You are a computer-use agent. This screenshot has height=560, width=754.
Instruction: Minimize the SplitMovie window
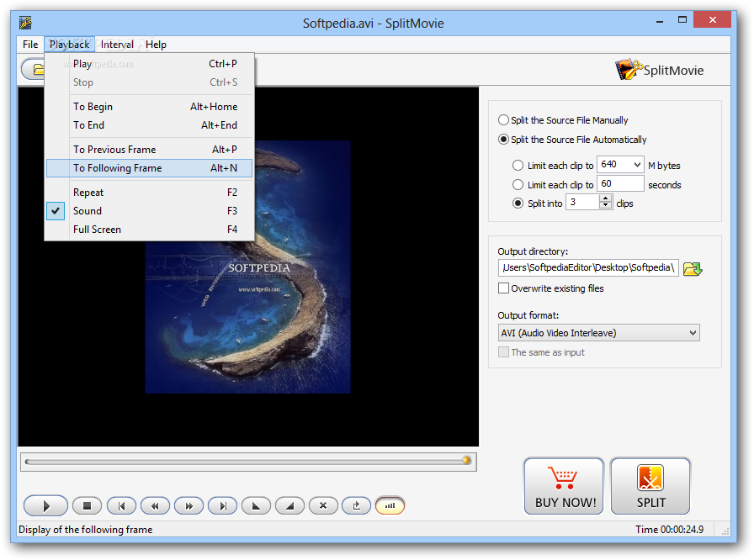click(659, 21)
